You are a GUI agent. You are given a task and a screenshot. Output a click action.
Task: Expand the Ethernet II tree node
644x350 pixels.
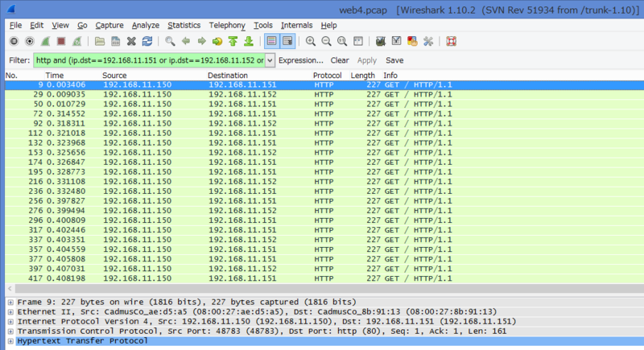click(x=10, y=312)
